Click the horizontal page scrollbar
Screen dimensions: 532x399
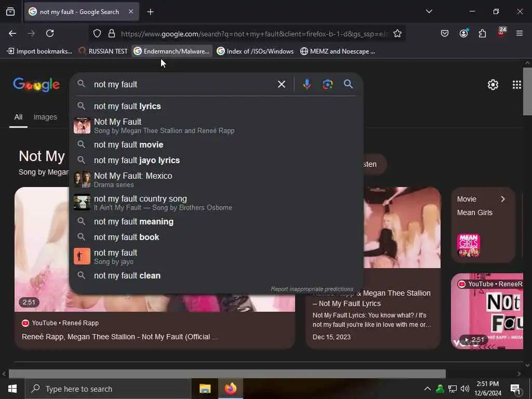coord(227,374)
